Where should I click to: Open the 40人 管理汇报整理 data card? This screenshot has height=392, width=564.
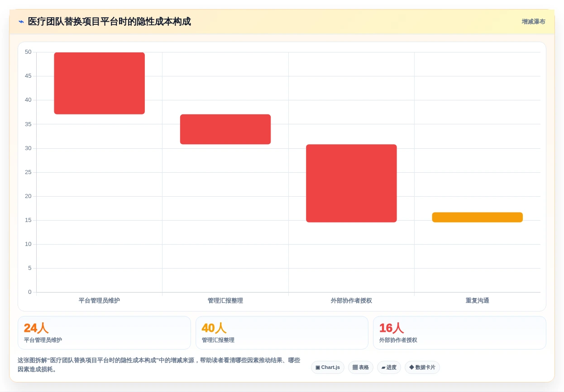[x=282, y=333]
